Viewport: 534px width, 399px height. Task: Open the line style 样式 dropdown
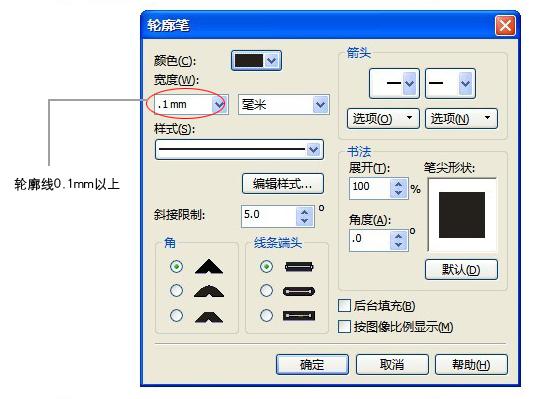click(239, 149)
